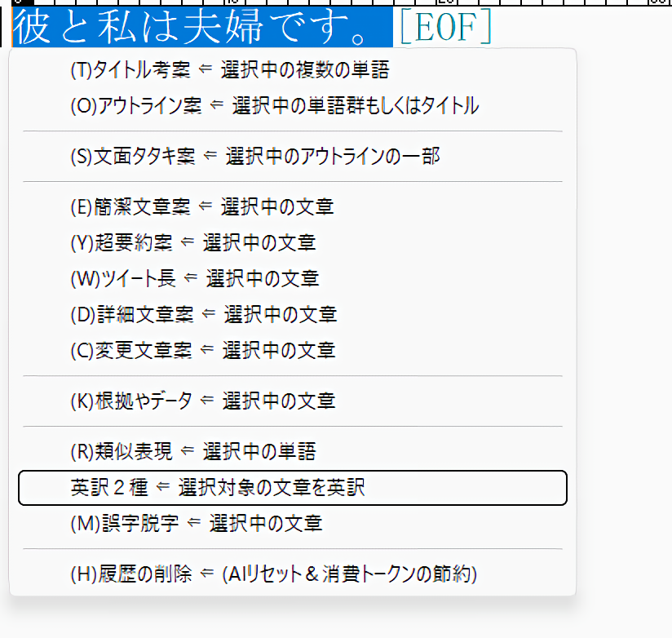The image size is (672, 638).
Task: Select (W)ツイート長 option
Action: pyautogui.click(x=195, y=278)
